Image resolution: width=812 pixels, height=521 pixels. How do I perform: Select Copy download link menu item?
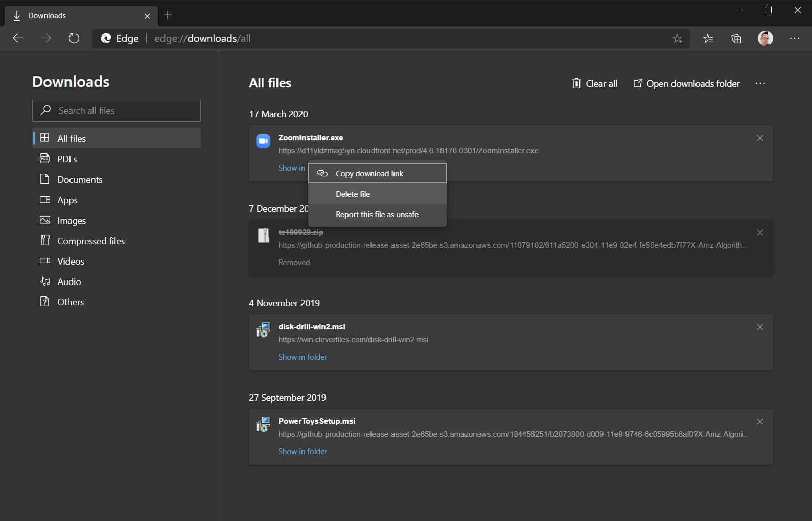point(369,174)
